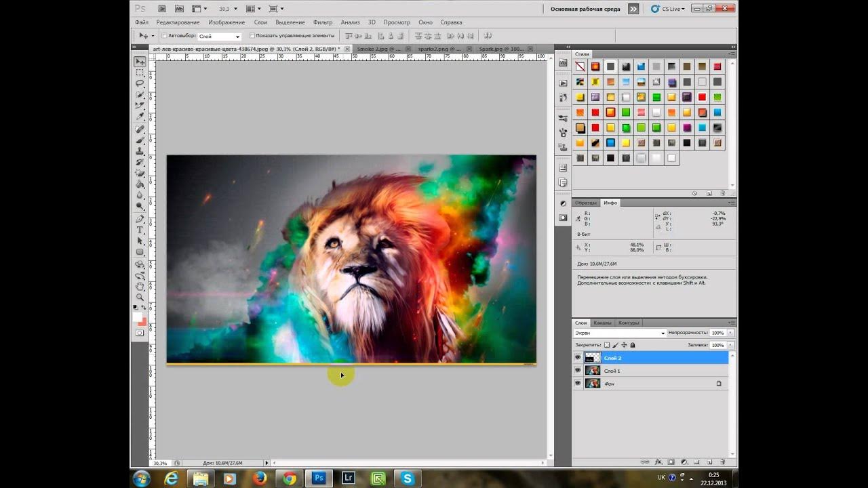Open the blend mode Экран dropdown
Screen dimensions: 868x488
tap(620, 333)
